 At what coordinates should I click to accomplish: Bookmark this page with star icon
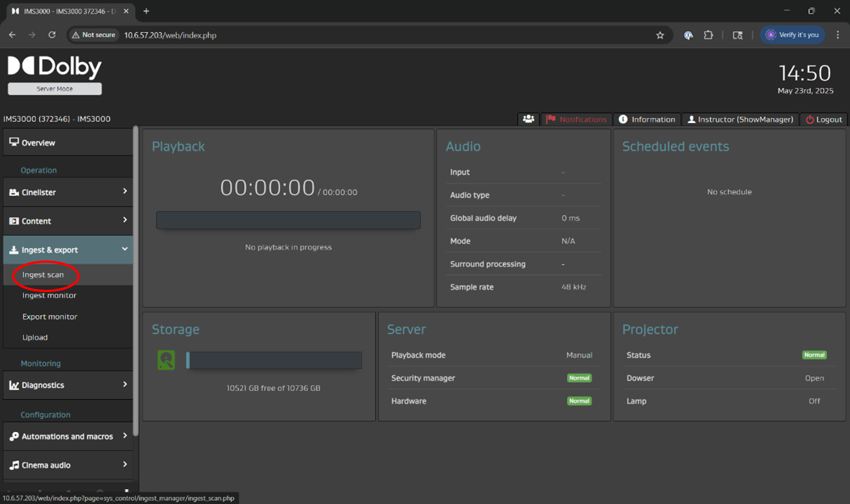click(660, 35)
